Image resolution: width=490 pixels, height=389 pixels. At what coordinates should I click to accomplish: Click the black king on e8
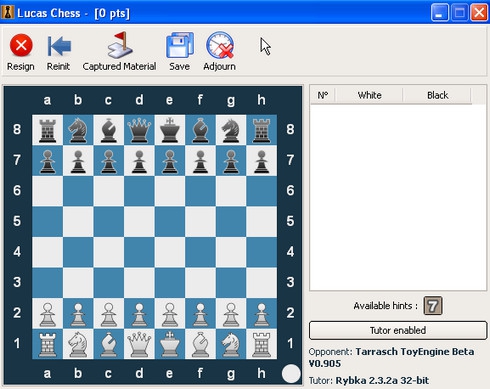[x=170, y=130]
